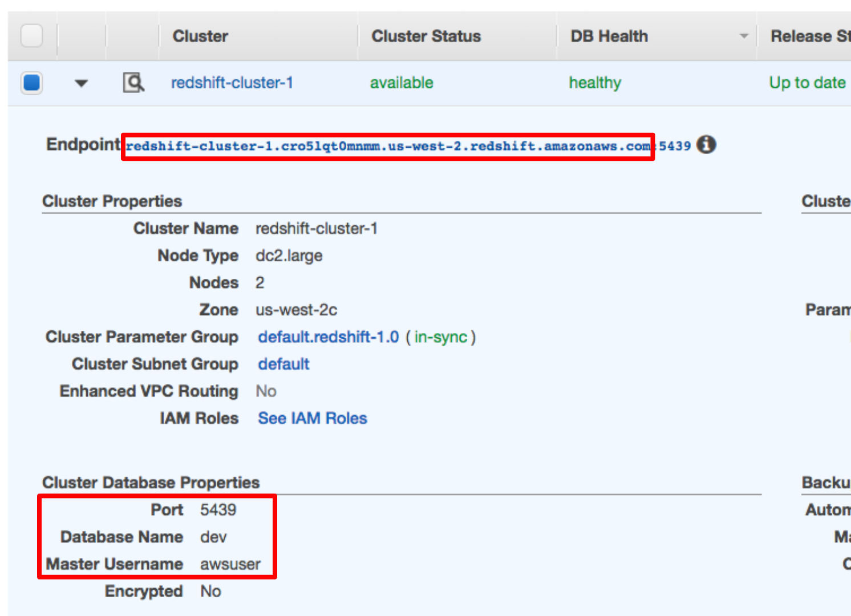Toggle the select-all checkbox in table header
The image size is (851, 616).
32,36
